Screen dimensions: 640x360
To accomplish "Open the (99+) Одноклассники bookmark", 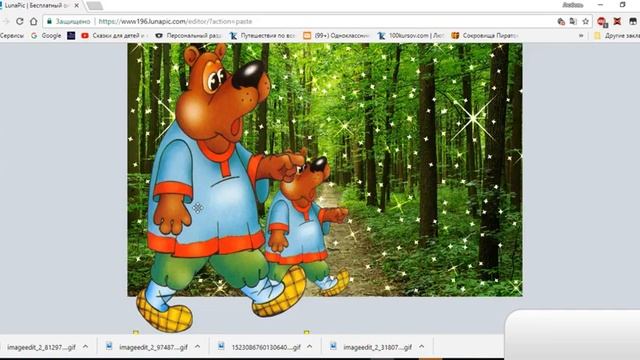I will [336, 36].
